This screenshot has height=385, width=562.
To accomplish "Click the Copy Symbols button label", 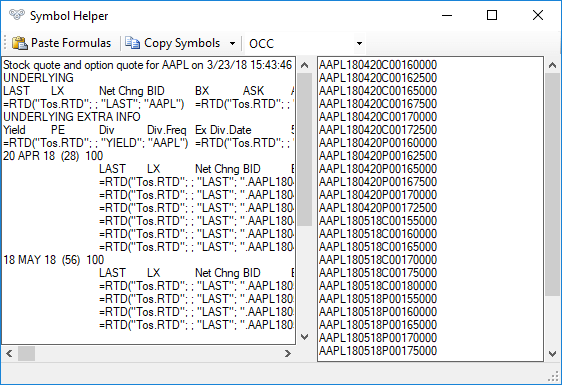I will click(182, 43).
